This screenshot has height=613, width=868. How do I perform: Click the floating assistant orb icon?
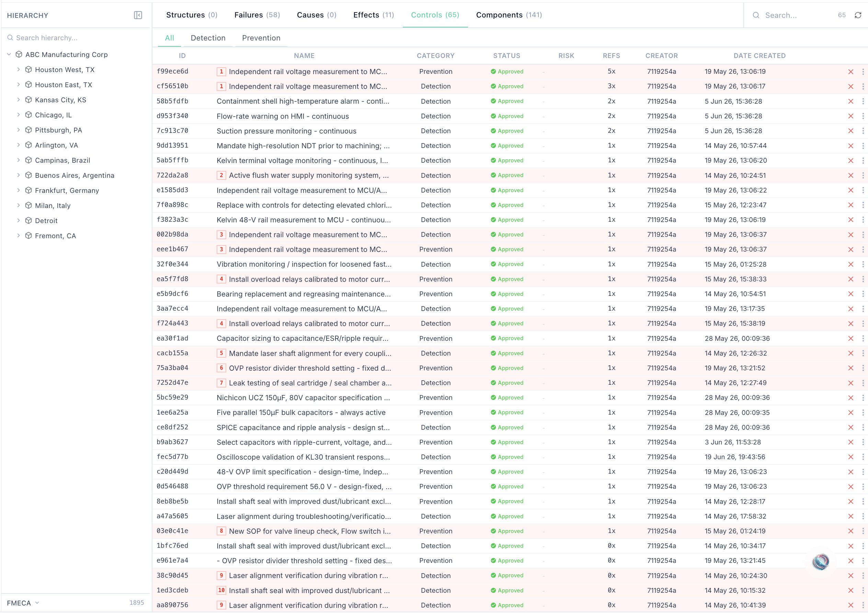[x=820, y=562]
